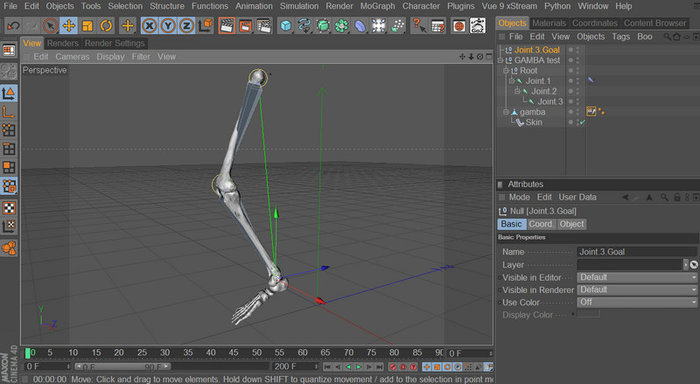Click the Name field containing Joint.3.Goal
The image size is (700, 384).
637,252
